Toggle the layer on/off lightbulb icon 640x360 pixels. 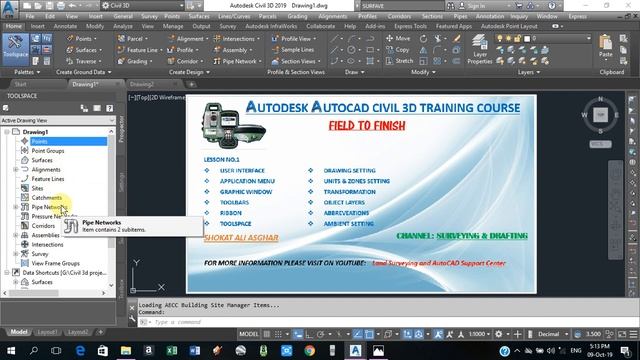pos(499,39)
